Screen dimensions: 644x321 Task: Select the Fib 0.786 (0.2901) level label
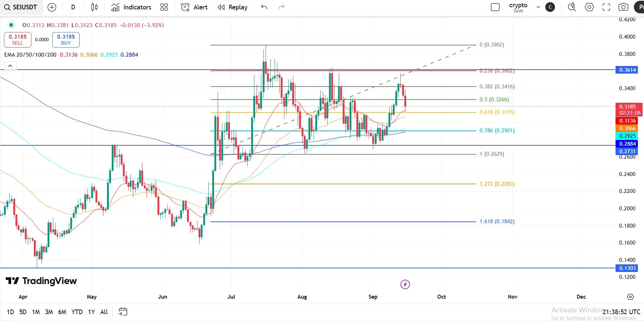497,131
